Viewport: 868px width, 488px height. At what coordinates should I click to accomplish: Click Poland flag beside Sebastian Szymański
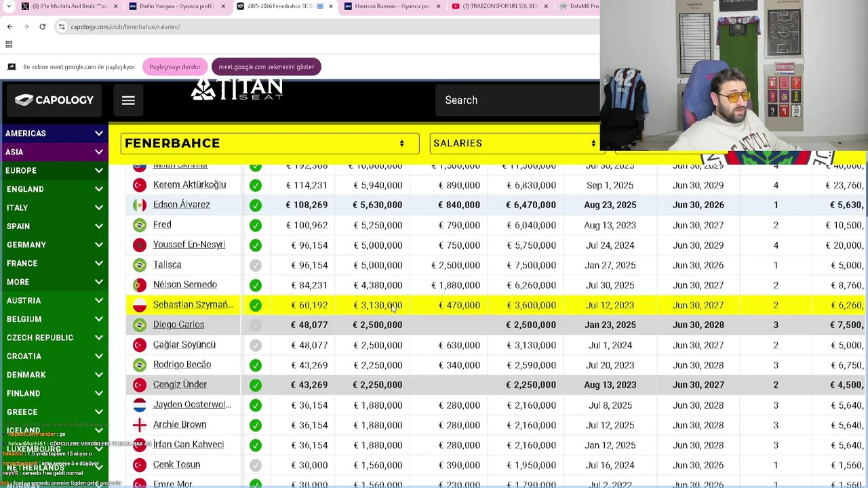(140, 305)
